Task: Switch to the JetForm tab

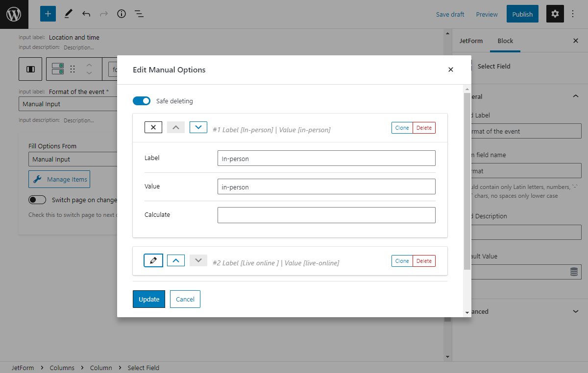Action: pos(471,41)
